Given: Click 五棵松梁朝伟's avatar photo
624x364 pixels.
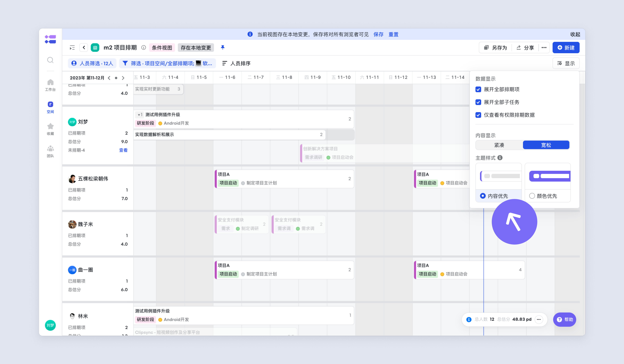Looking at the screenshot, I should point(72,179).
